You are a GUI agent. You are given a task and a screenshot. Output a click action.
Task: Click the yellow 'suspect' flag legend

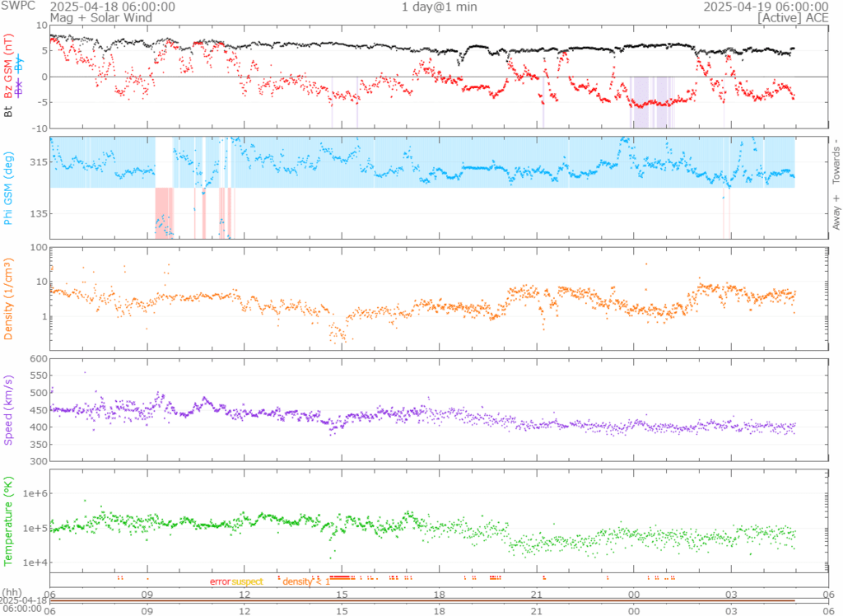(x=247, y=581)
